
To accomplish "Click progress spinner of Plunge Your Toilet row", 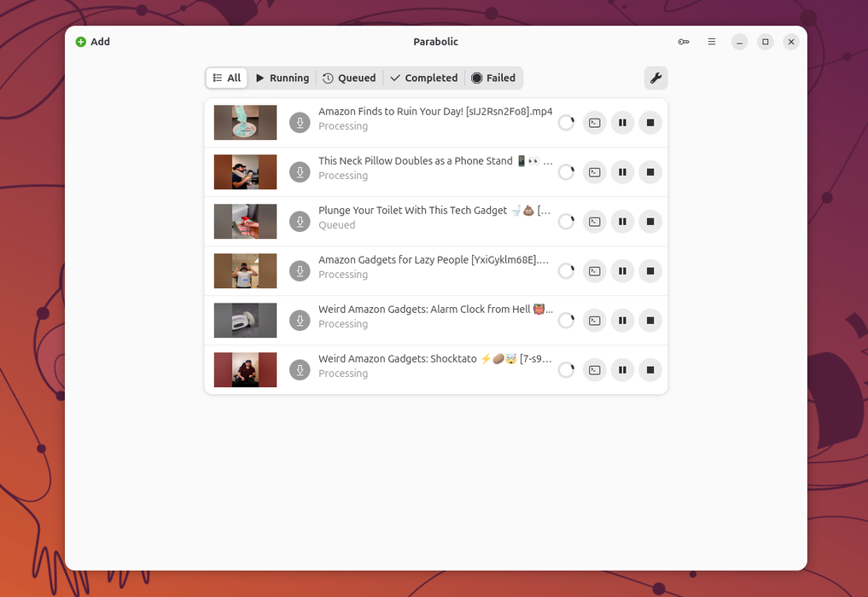I will point(567,221).
